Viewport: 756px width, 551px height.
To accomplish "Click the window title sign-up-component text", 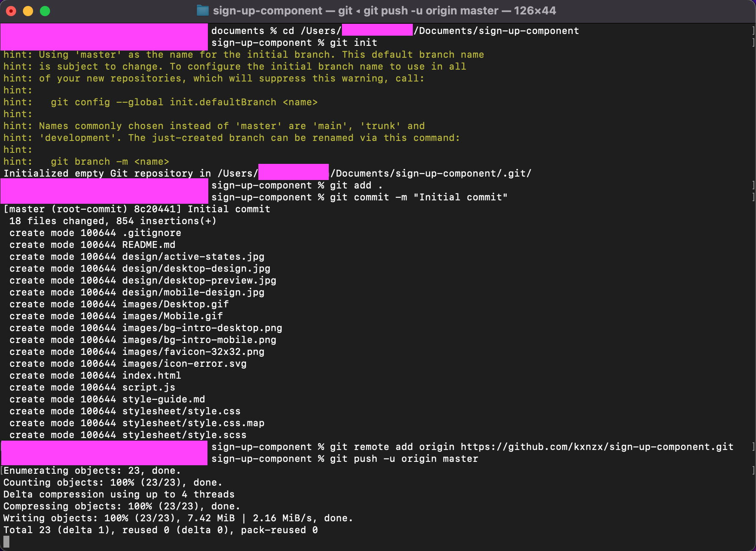I will [267, 10].
